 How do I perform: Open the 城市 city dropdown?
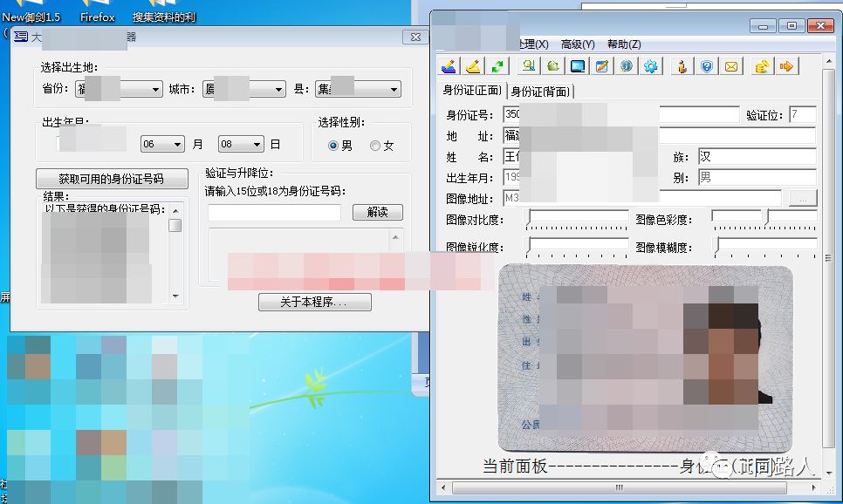278,89
